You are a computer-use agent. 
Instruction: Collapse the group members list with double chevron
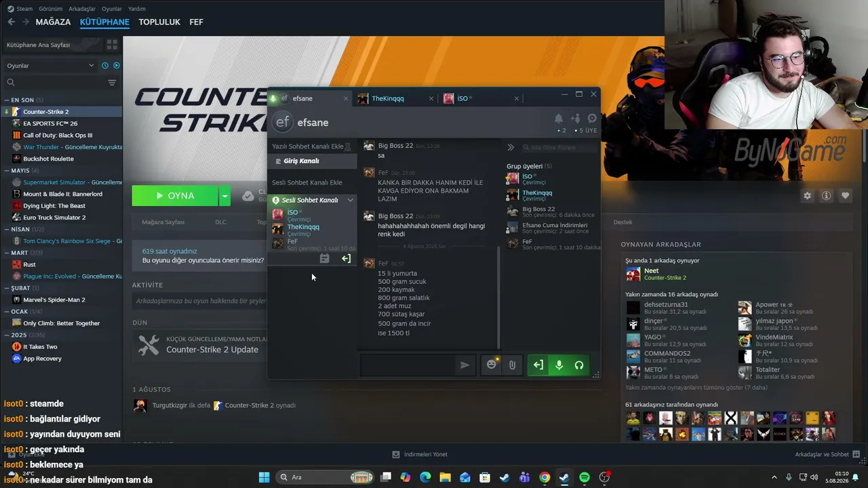tap(511, 147)
